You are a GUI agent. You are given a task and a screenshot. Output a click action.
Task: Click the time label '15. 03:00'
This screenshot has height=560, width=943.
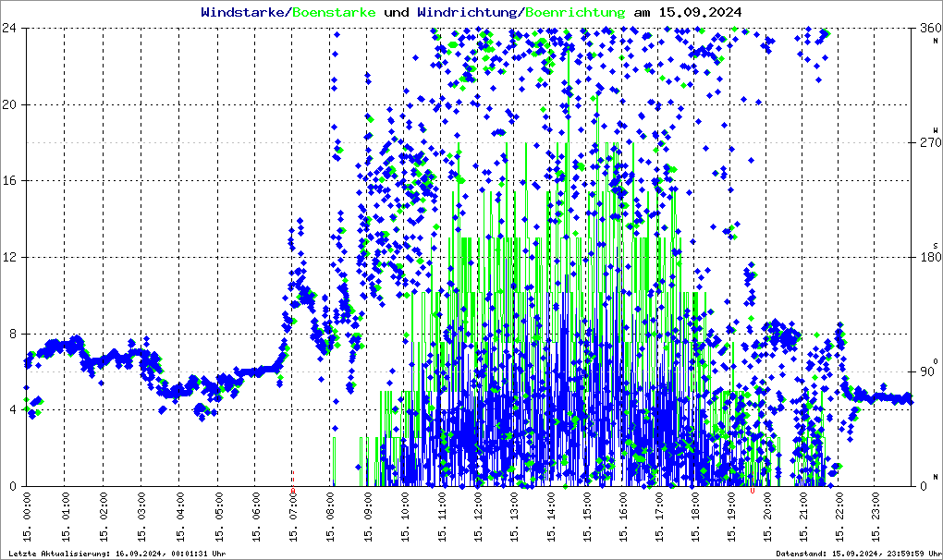tap(141, 517)
